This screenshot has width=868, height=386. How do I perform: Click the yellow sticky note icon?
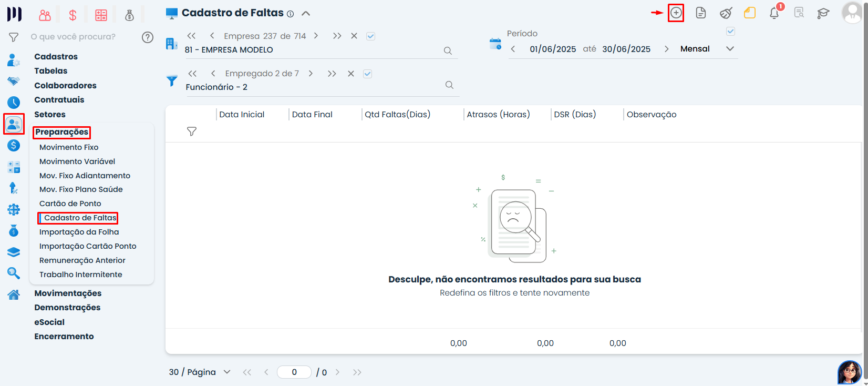point(750,13)
